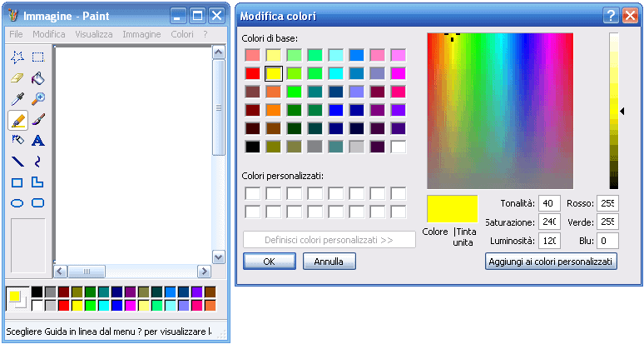644x344 pixels.
Task: Choose orange in Paint's bottom palette
Action: pos(211,306)
